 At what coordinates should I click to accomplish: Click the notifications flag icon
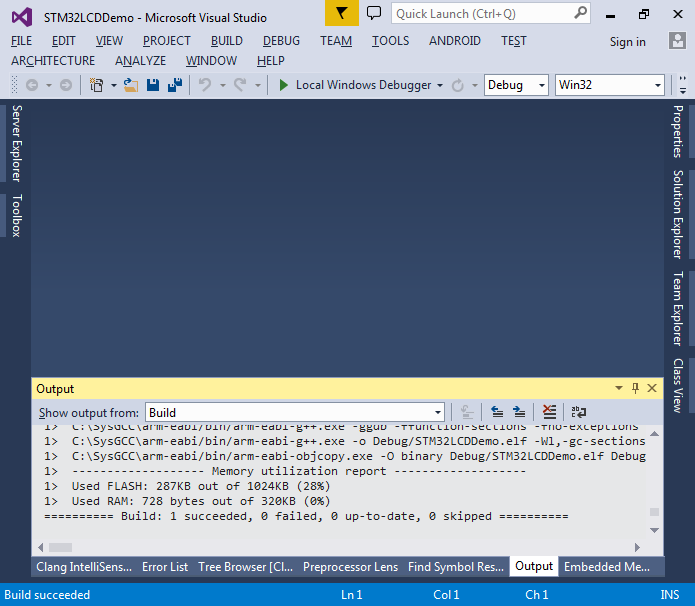point(341,13)
